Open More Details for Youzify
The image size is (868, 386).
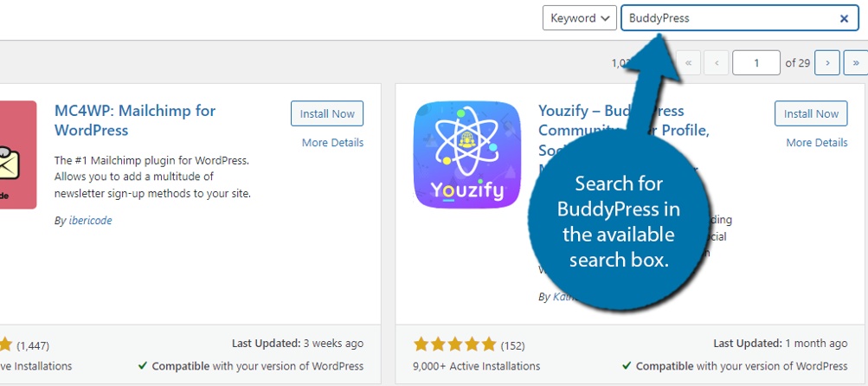[817, 142]
